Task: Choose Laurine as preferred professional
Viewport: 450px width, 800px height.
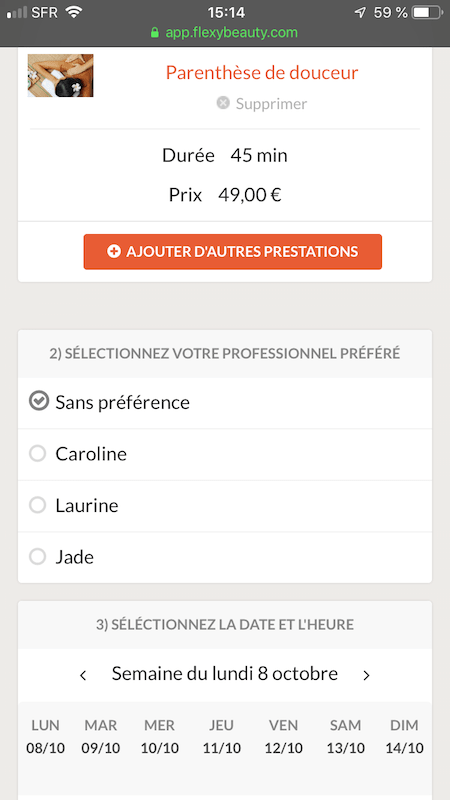Action: click(225, 506)
